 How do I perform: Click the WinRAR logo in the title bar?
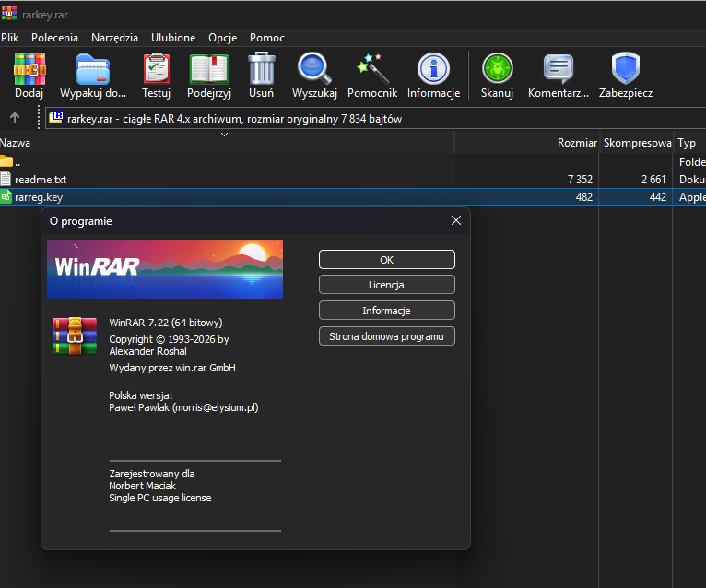[9, 14]
